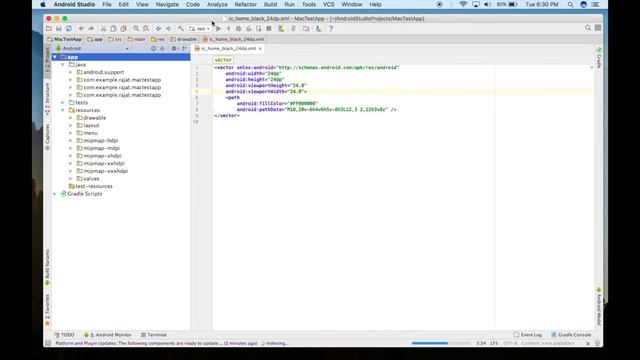Viewport: 640px width, 360px height.
Task: Expand the Gradle Scripts node
Action: pos(55,194)
